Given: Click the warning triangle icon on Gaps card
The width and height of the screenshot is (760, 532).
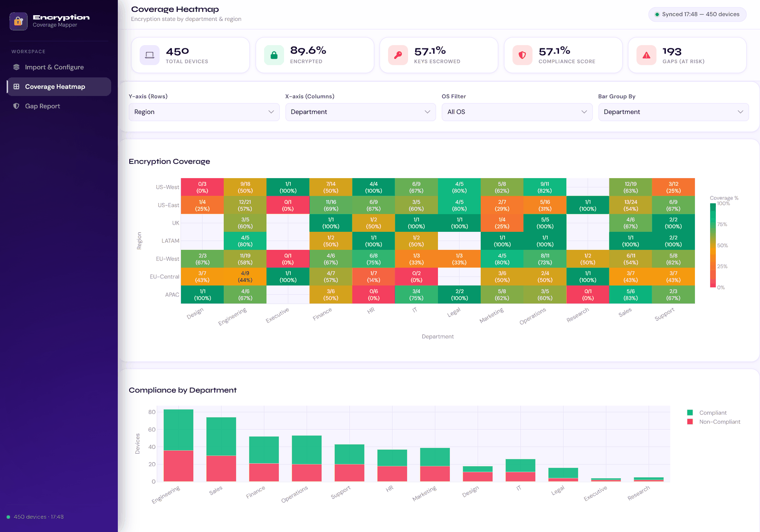Looking at the screenshot, I should [646, 55].
